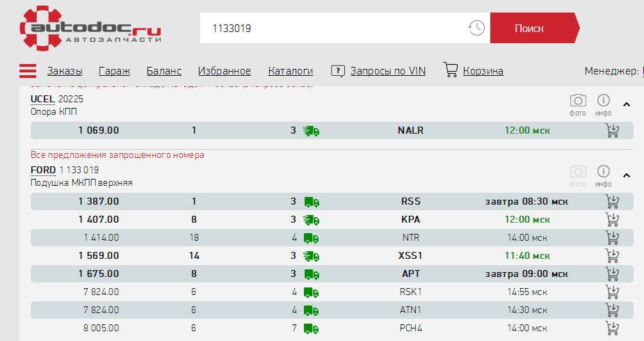Show info for FORD 1 133 019
Viewport: 644px width, 341px height.
pos(604,175)
